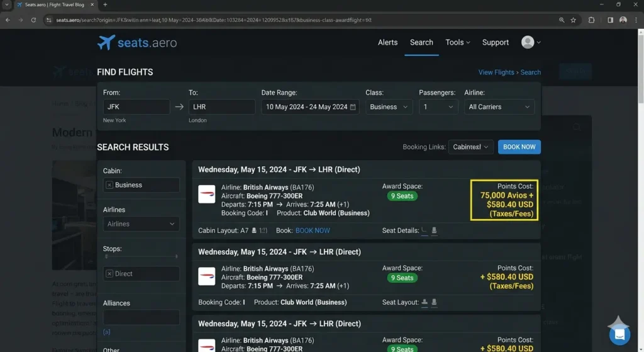Open the chat support widget icon
Screen dimensions: 644x352
619,334
